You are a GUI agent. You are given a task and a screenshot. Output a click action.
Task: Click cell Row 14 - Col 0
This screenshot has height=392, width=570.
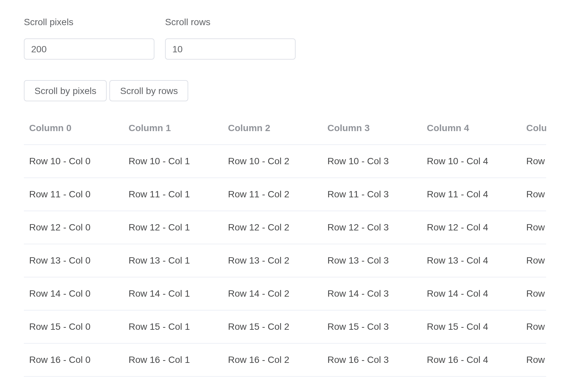tap(74, 294)
